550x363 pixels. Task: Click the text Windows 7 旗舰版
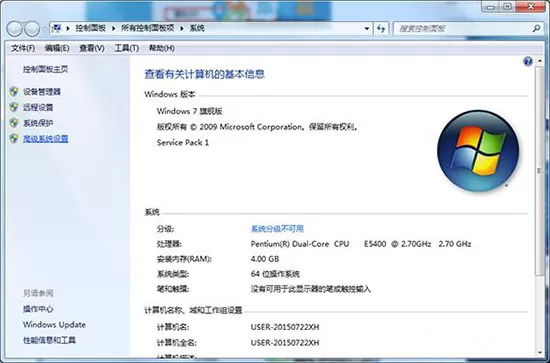coord(189,112)
